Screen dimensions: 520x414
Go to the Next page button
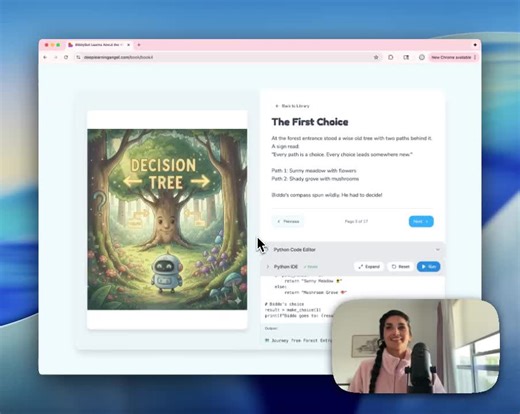421,221
